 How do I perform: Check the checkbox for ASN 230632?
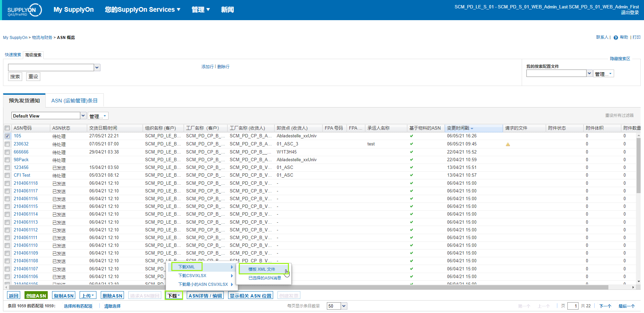point(7,144)
